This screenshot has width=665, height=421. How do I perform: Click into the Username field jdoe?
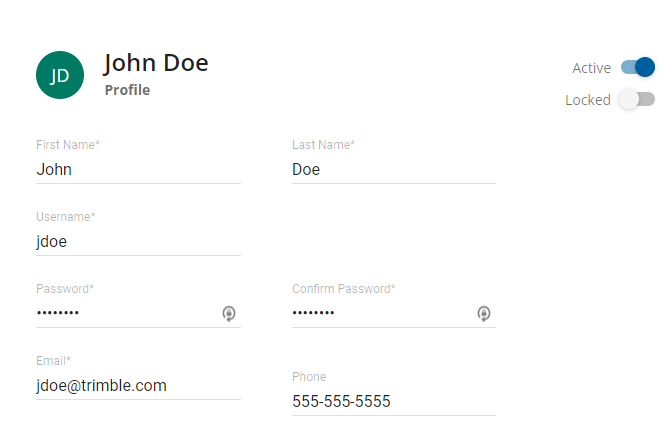click(x=138, y=242)
